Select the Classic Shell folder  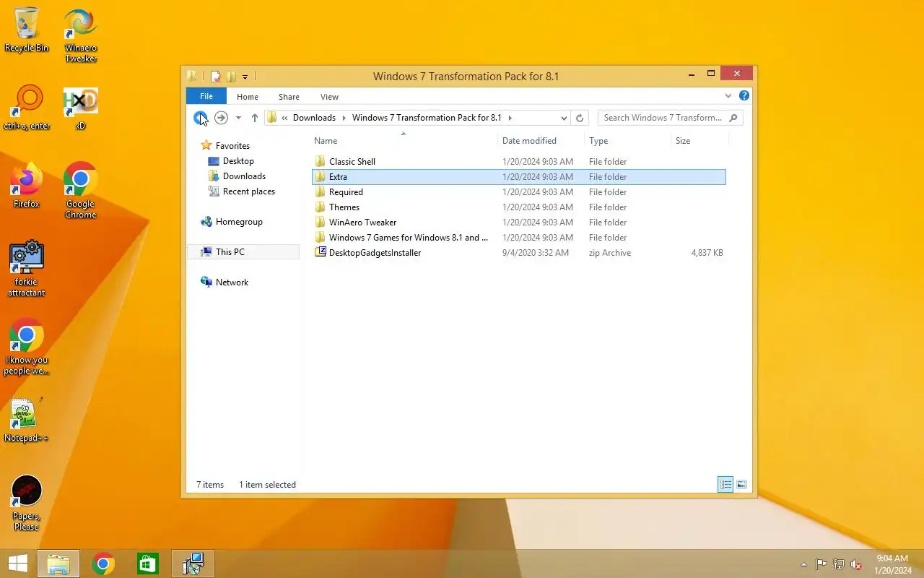(518, 162)
